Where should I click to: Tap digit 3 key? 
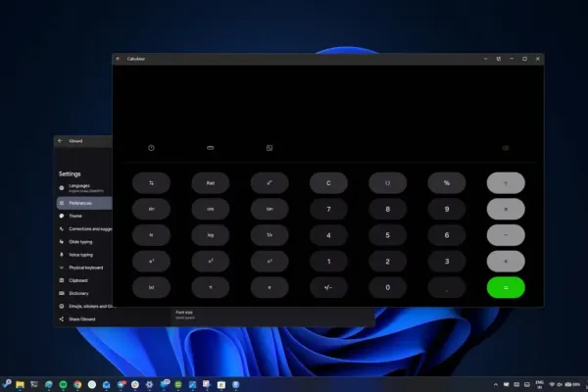(x=447, y=262)
